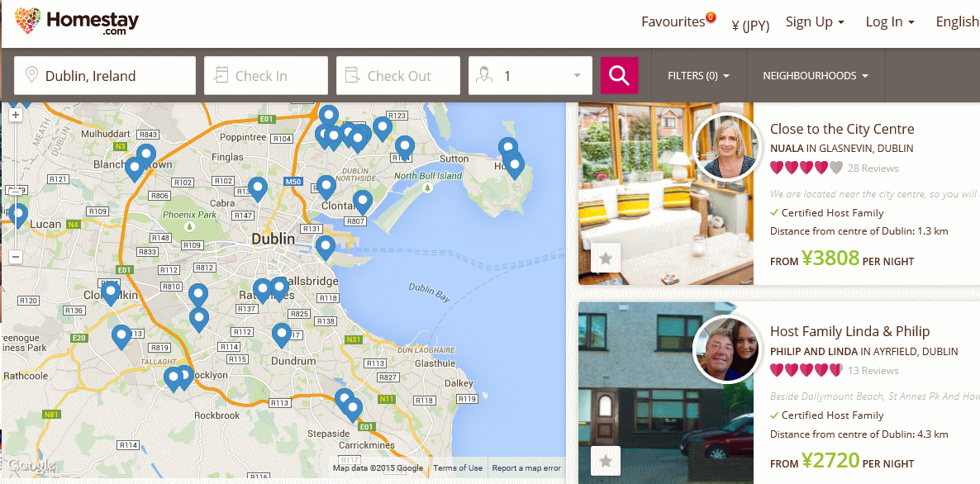Click the pink search magnifier button
Viewport: 980px width, 484px height.
coord(619,75)
